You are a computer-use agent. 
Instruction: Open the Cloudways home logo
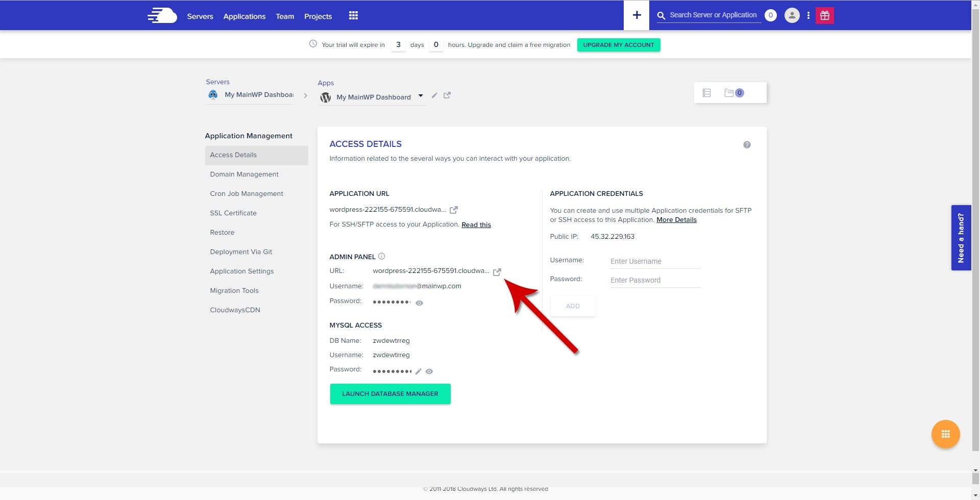pyautogui.click(x=162, y=15)
